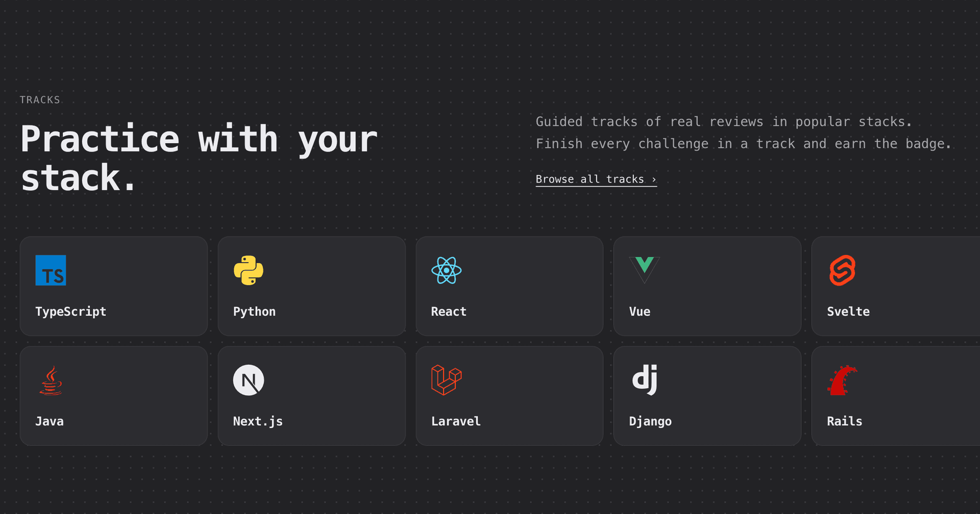Select the React card label
980x514 pixels.
click(449, 312)
